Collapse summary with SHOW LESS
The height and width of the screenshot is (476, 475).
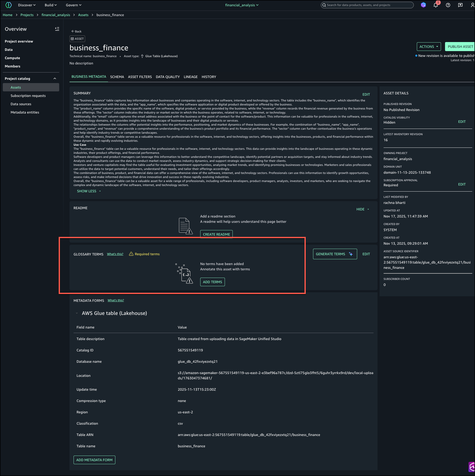tap(89, 191)
